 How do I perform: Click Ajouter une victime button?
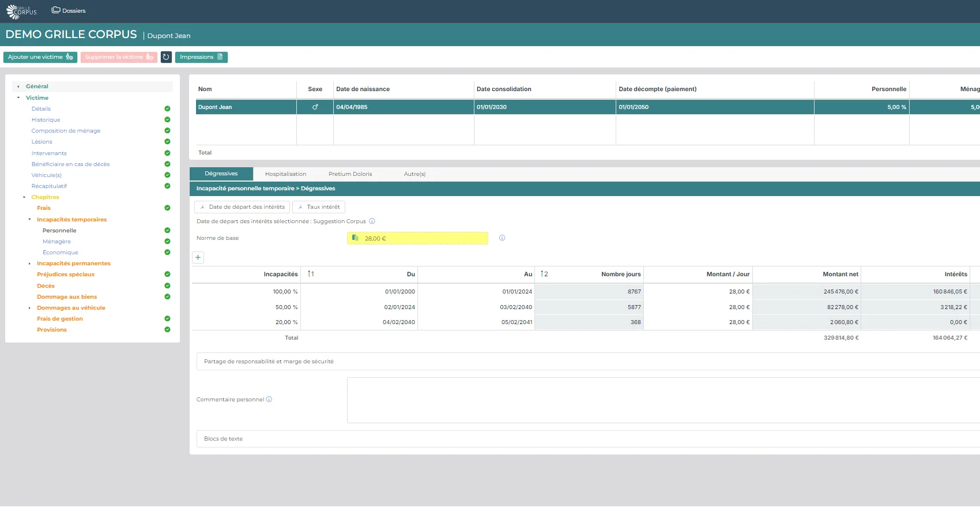[x=40, y=57]
